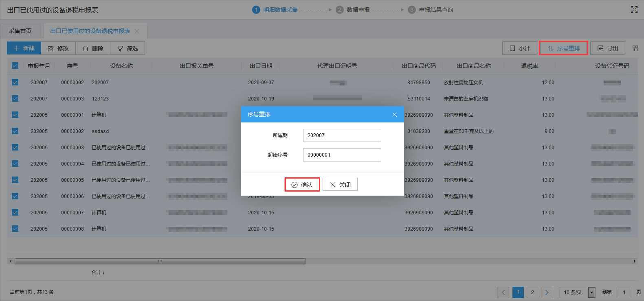Uncheck row 202007 00000003 checkbox

coord(15,98)
